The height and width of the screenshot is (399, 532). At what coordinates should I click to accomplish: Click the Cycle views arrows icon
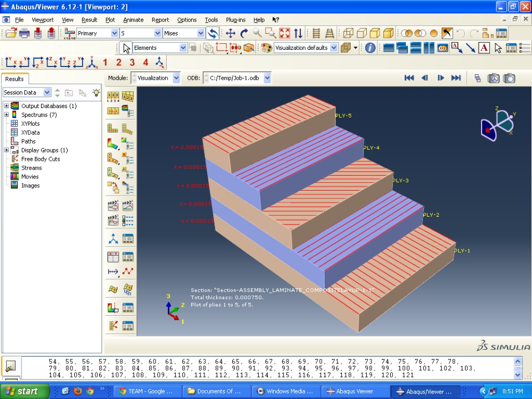298,33
